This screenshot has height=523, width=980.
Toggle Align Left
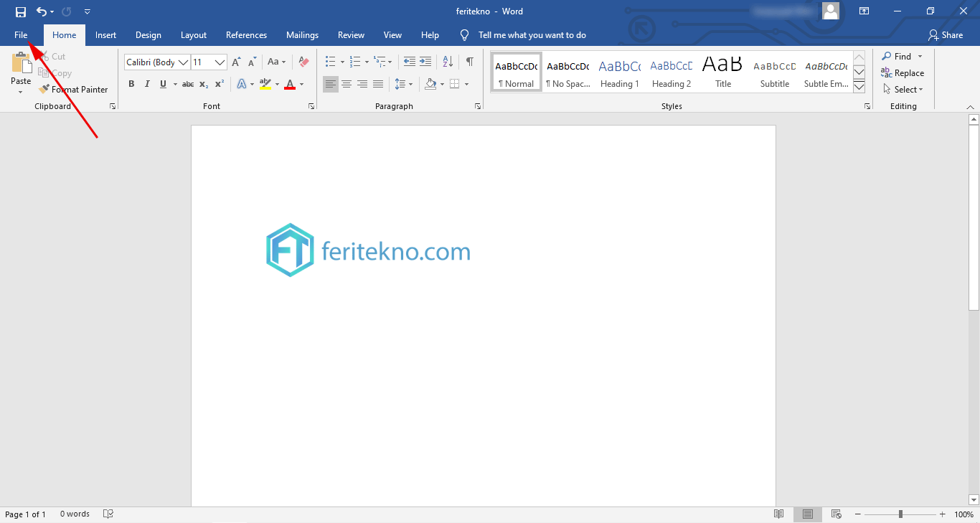[x=330, y=84]
